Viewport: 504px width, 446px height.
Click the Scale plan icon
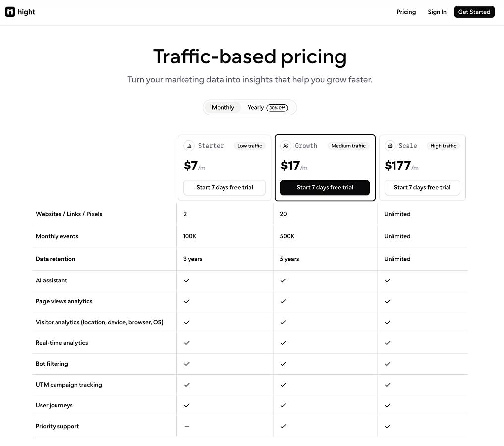390,146
